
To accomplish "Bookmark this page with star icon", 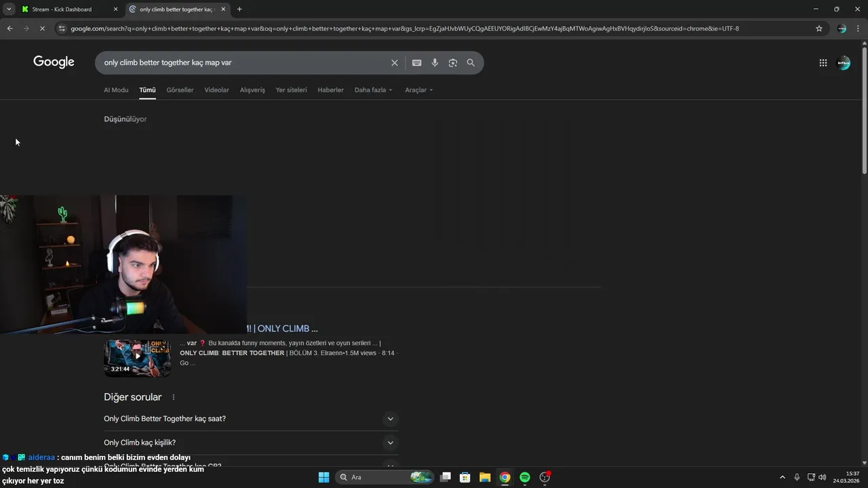I will pyautogui.click(x=818, y=28).
